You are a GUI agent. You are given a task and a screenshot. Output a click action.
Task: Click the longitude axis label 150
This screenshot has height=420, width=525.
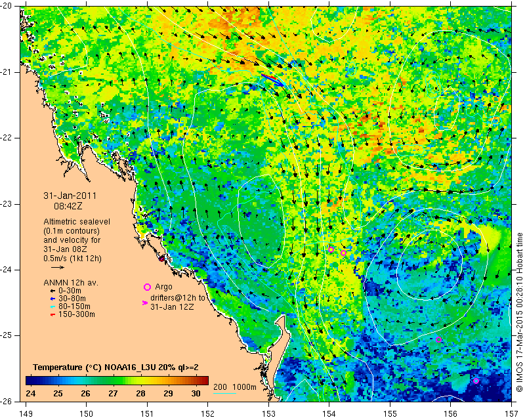click(87, 413)
